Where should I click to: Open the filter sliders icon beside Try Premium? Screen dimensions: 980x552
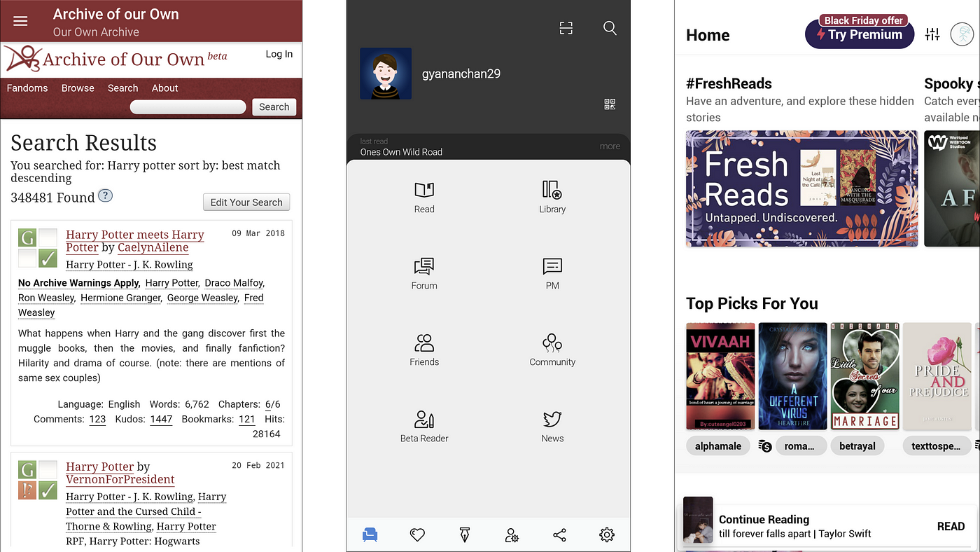(932, 34)
